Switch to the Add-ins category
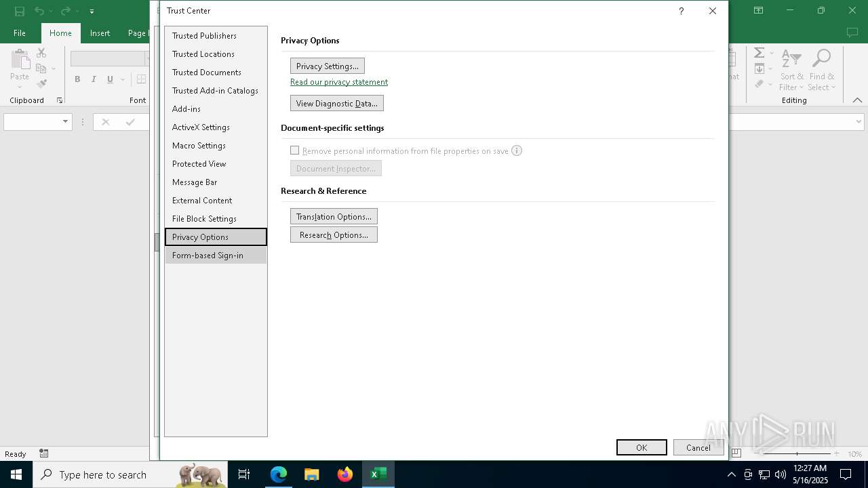This screenshot has height=488, width=868. coord(216,108)
